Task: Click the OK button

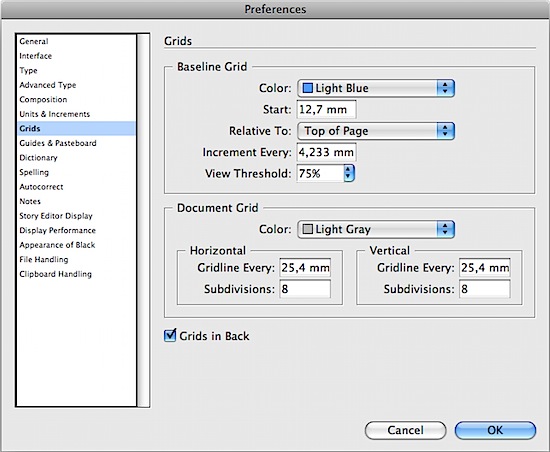Action: click(x=495, y=430)
